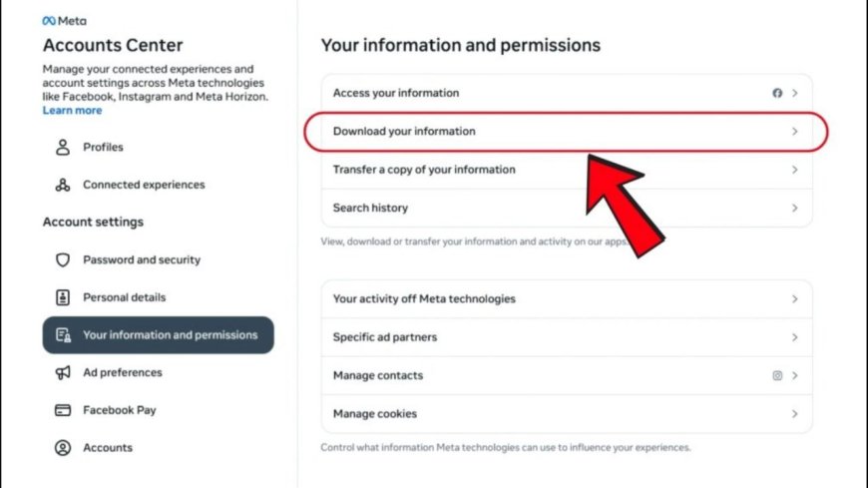The height and width of the screenshot is (488, 868).
Task: Open the Learn more link
Action: click(72, 111)
